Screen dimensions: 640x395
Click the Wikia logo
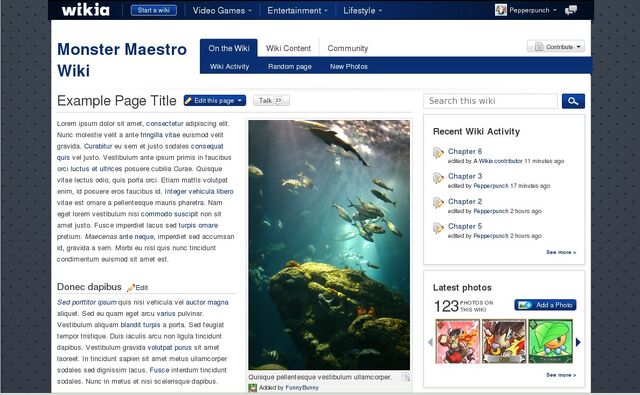85,10
